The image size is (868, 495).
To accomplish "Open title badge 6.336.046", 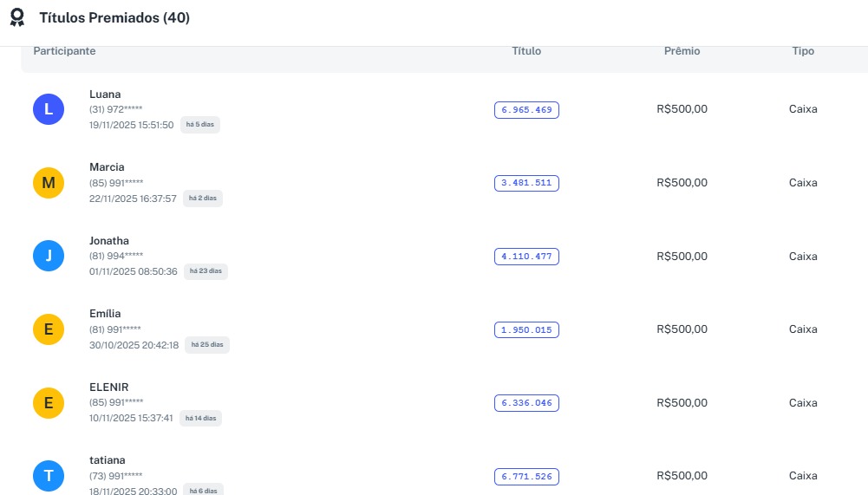I will [x=526, y=403].
